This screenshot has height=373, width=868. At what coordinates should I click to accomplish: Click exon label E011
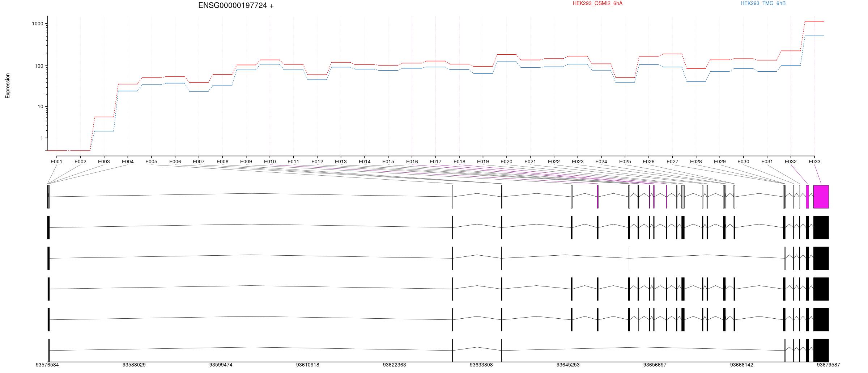pyautogui.click(x=293, y=162)
